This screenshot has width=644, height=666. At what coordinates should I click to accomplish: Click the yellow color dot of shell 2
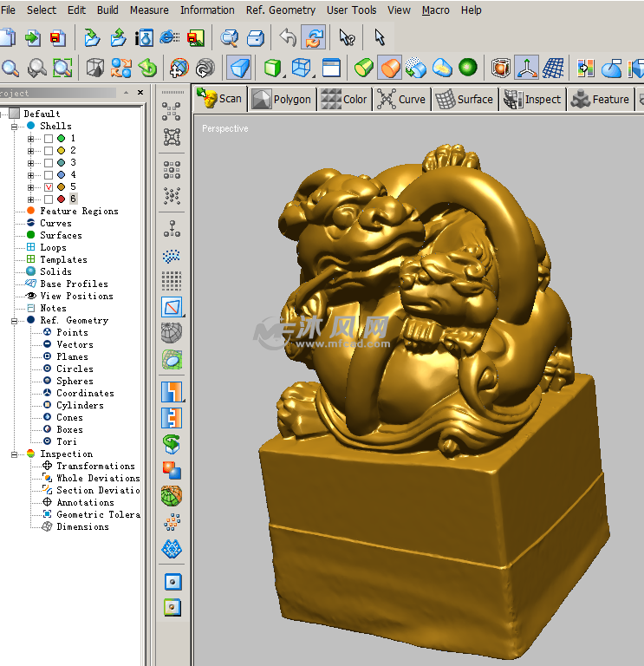click(61, 151)
